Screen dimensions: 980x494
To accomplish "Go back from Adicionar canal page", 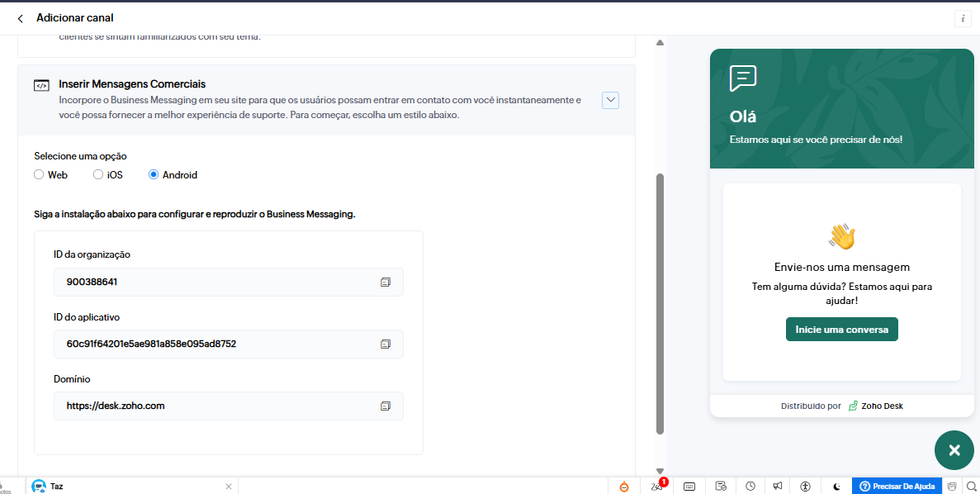I will point(21,18).
